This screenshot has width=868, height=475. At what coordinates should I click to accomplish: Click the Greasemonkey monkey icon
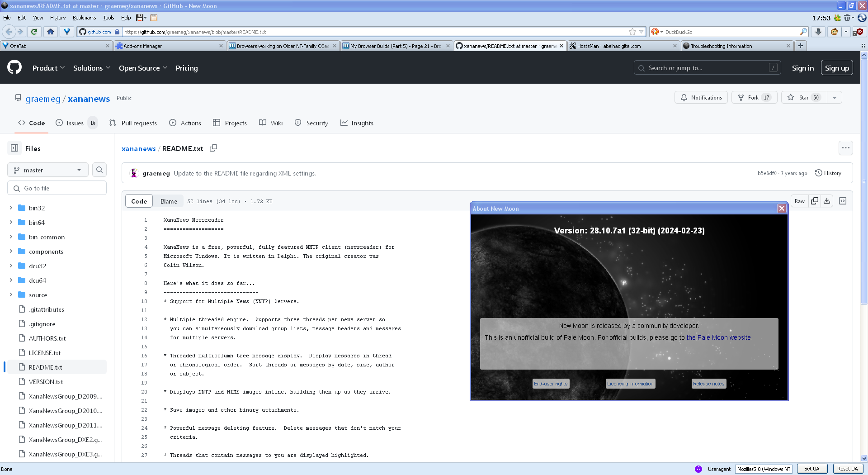835,32
